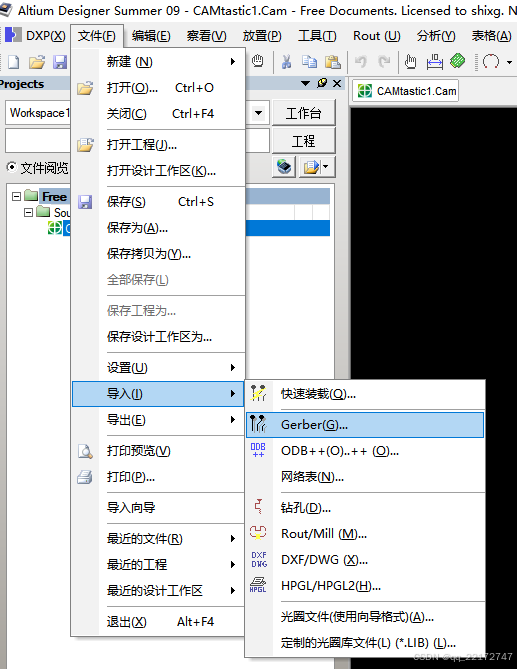This screenshot has height=669, width=517.
Task: Click the Copy toolbar icon
Action: (x=309, y=62)
